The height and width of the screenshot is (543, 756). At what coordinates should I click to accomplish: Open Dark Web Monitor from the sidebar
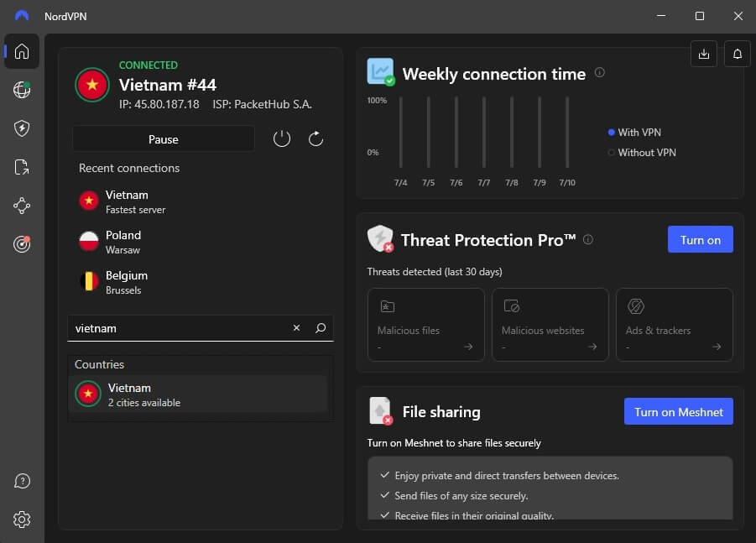(21, 244)
